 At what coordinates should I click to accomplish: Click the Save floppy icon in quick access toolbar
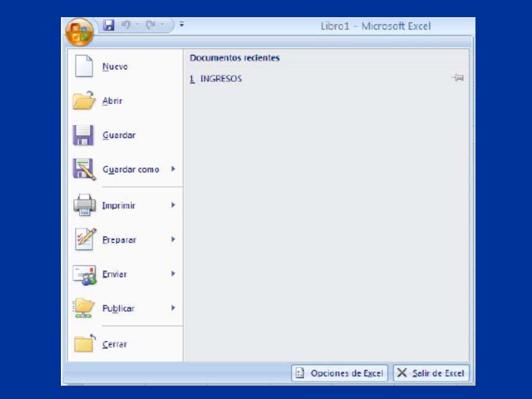click(x=109, y=25)
